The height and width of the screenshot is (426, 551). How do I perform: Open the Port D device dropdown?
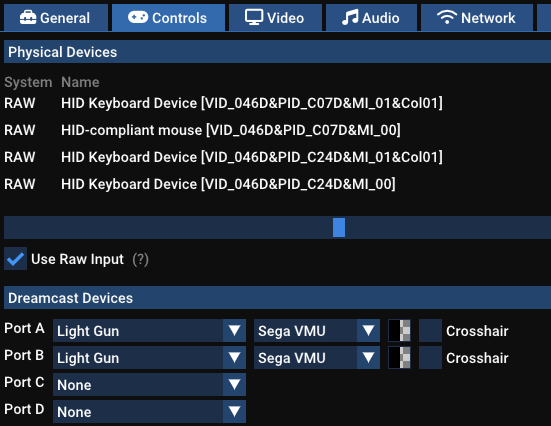[149, 412]
